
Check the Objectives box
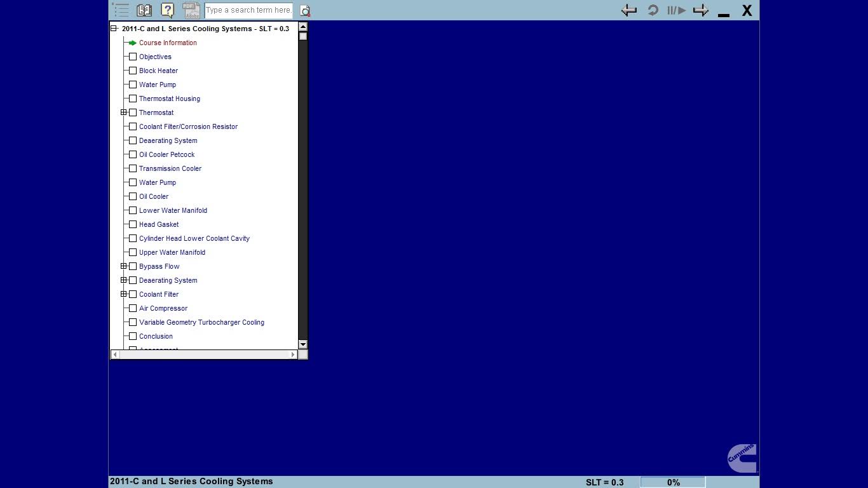click(x=133, y=57)
